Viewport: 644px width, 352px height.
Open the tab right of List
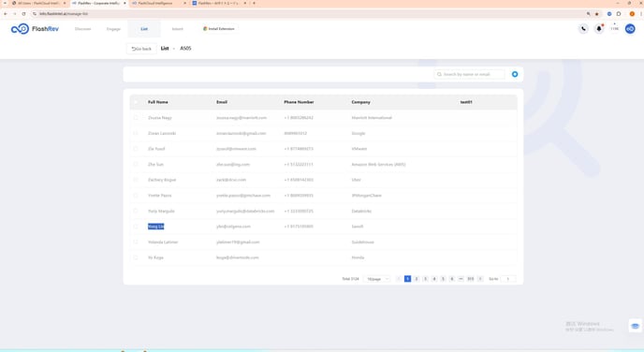coord(178,29)
